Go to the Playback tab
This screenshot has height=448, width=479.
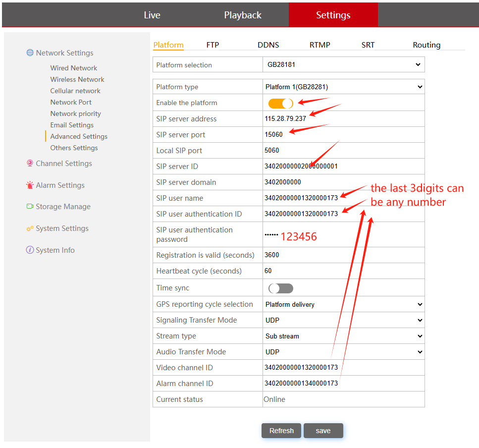[243, 15]
